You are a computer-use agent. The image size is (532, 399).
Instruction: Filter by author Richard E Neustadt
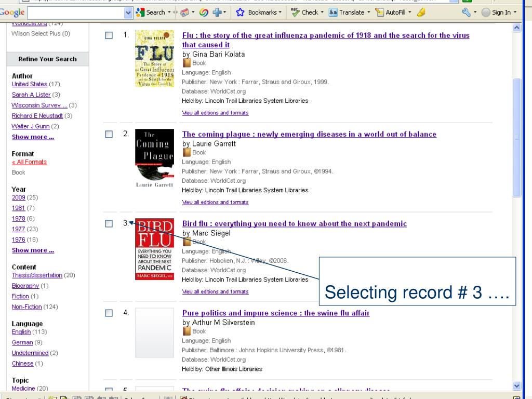[x=37, y=116]
